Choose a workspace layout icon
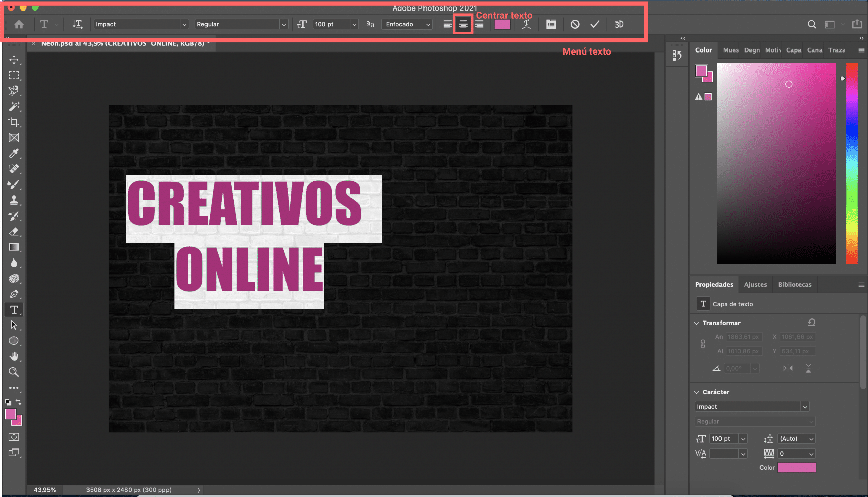The width and height of the screenshot is (868, 497). pyautogui.click(x=830, y=24)
